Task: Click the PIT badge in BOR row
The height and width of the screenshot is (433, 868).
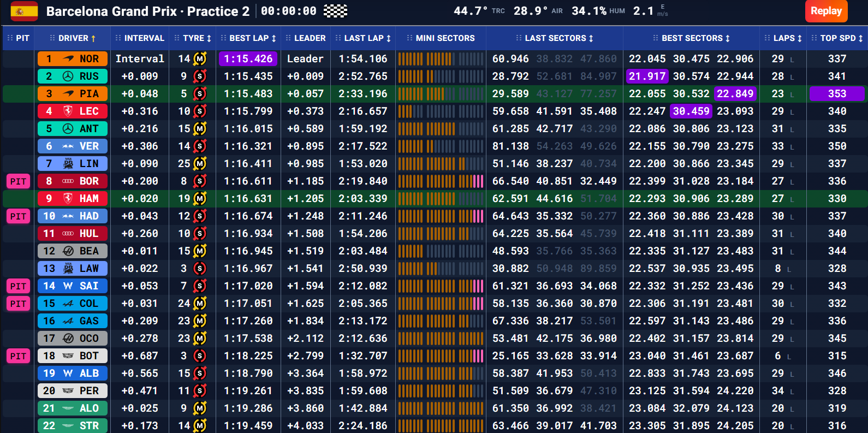Action: click(x=18, y=181)
